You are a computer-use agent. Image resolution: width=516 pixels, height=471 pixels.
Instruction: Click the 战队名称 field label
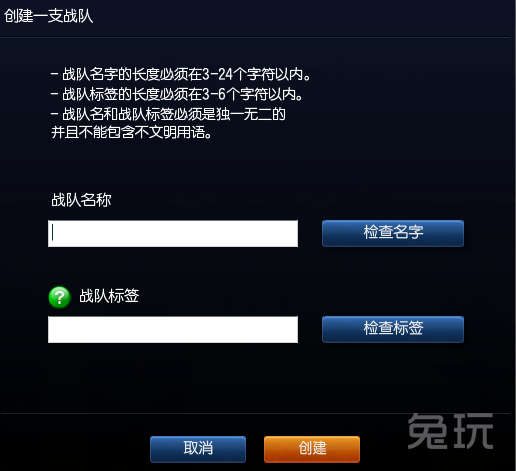point(81,200)
